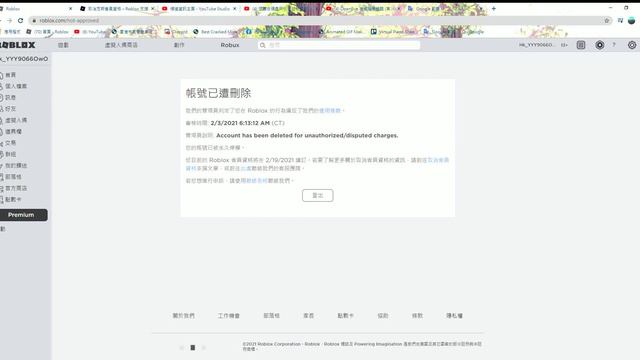The width and height of the screenshot is (640, 360).
Task: Open the 虛擬人偶商店 header menu
Action: coord(121,45)
